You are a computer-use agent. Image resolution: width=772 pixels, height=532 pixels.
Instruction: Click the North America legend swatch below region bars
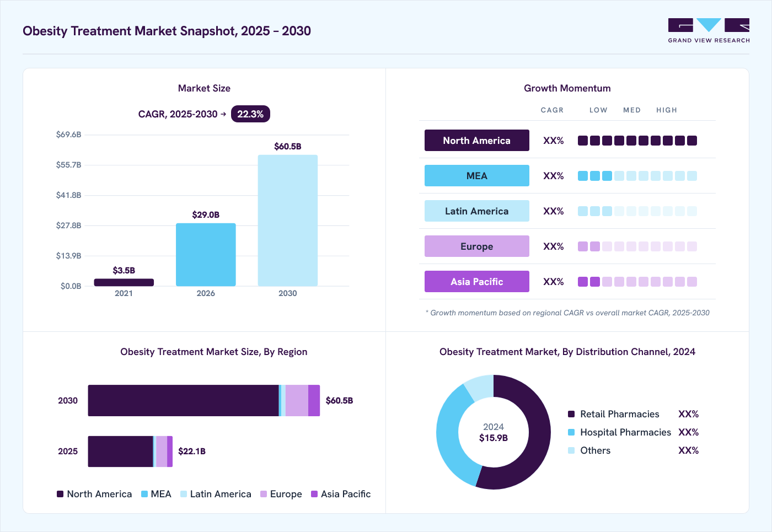[60, 494]
